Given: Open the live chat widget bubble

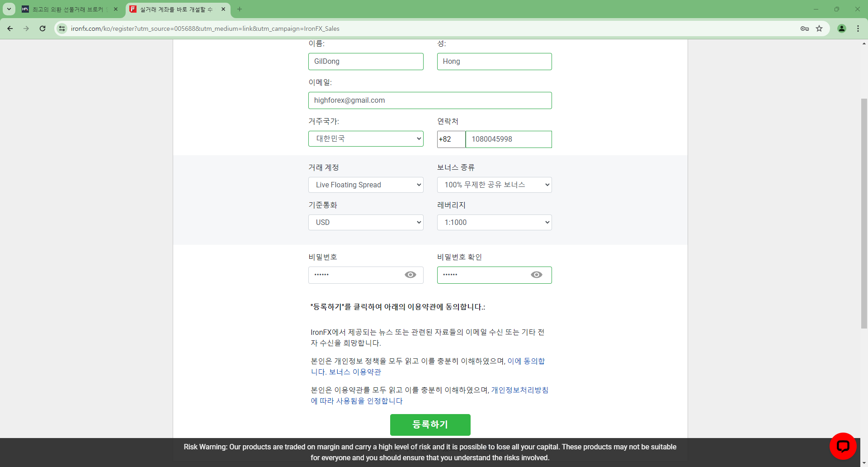Looking at the screenshot, I should point(842,445).
